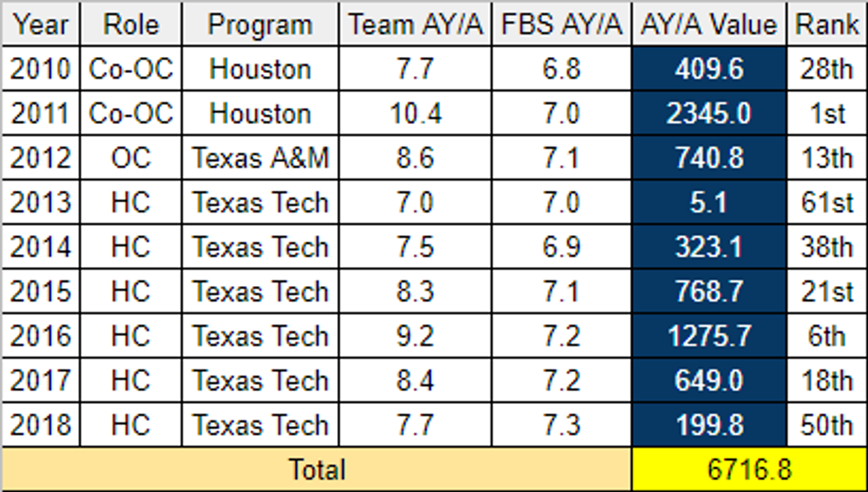Select the AY/A Value column header

pos(709,25)
